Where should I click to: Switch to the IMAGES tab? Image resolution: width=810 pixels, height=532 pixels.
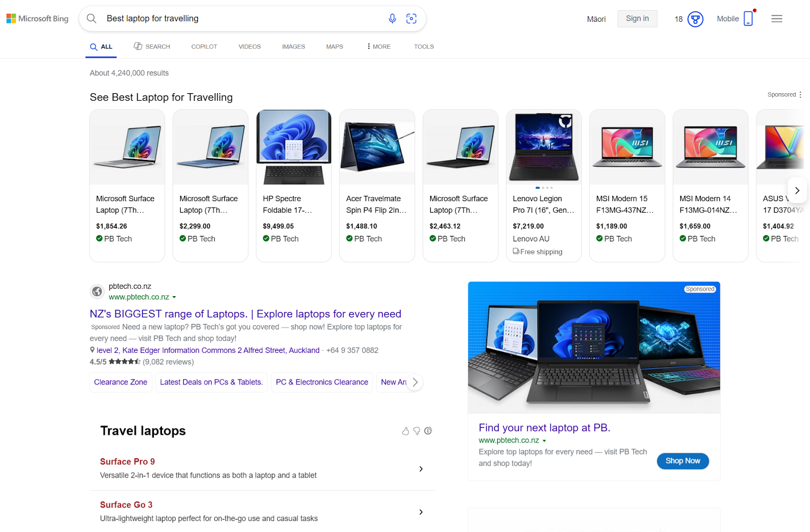click(294, 47)
